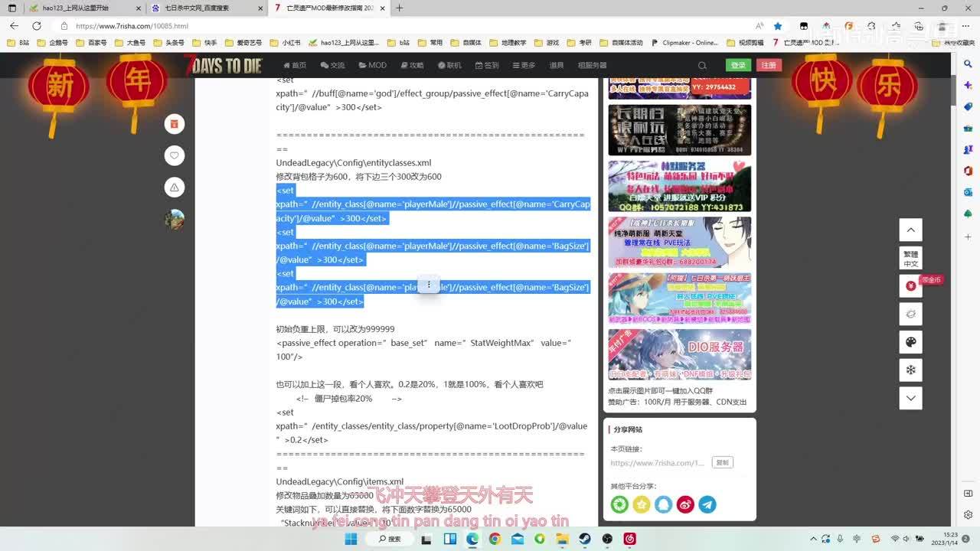
Task: Click the snowflake effect icon
Action: pos(910,370)
